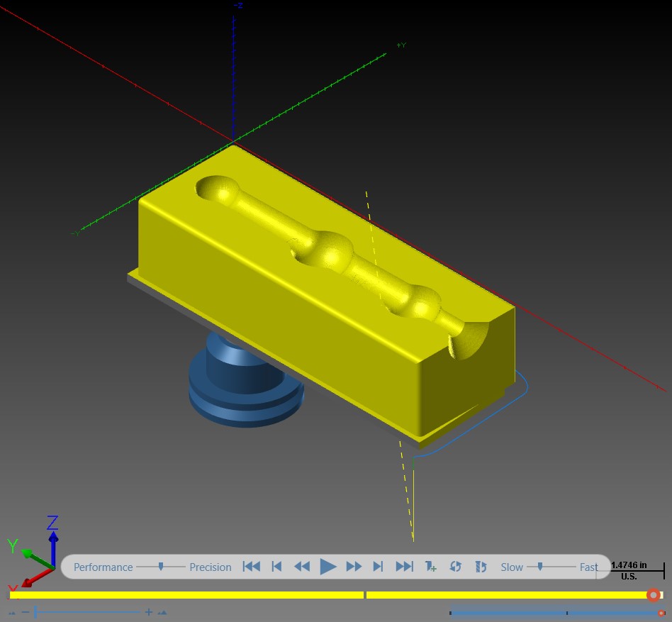
Task: Rewind the simulation playback
Action: 302,567
